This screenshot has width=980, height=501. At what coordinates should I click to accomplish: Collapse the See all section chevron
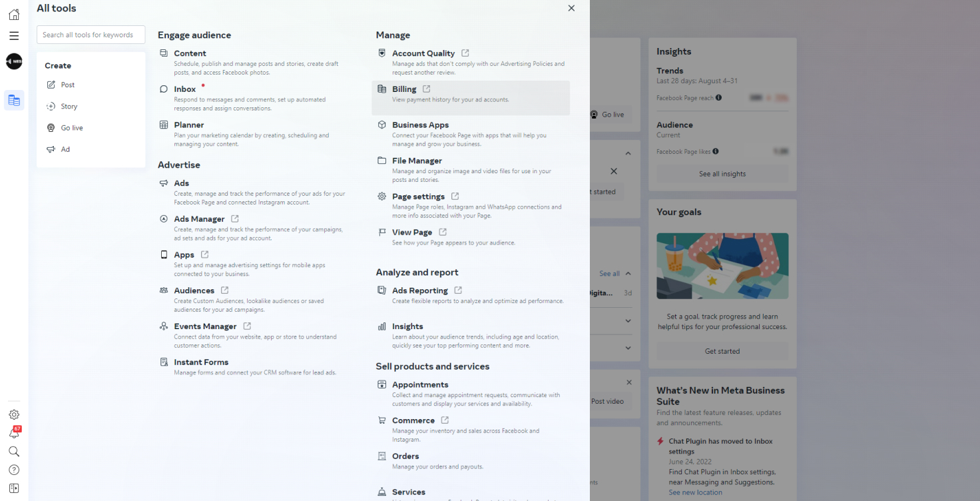pyautogui.click(x=628, y=274)
